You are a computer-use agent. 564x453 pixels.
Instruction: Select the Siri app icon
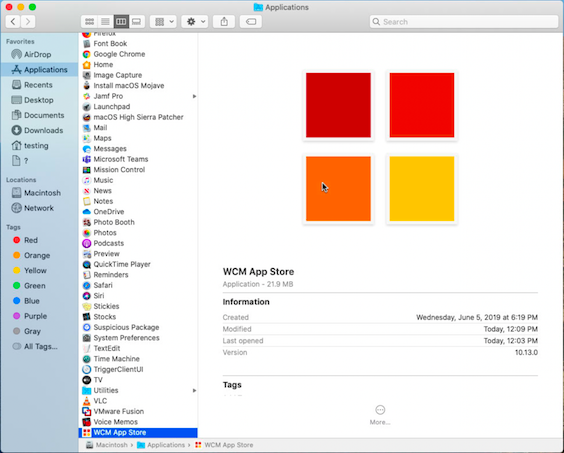pos(86,296)
